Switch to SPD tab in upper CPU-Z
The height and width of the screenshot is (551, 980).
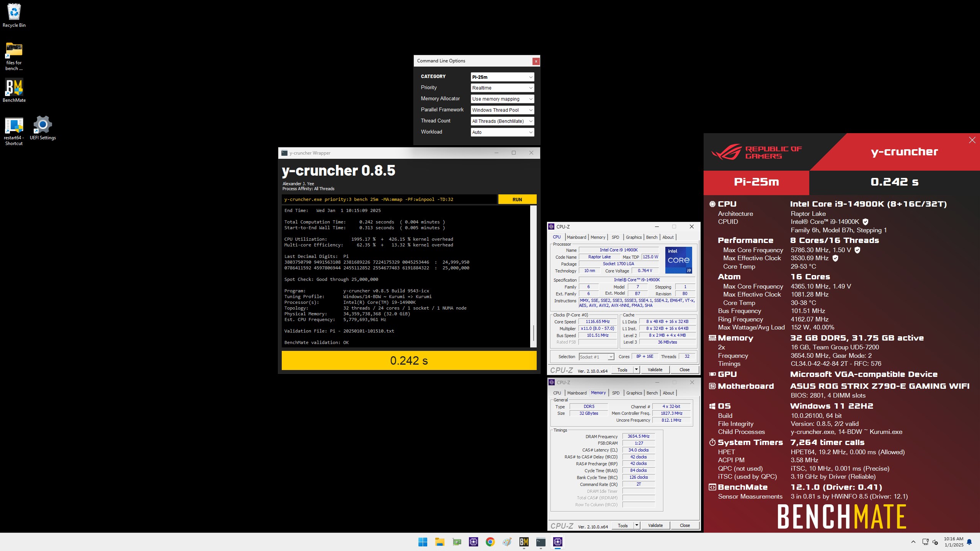tap(616, 237)
